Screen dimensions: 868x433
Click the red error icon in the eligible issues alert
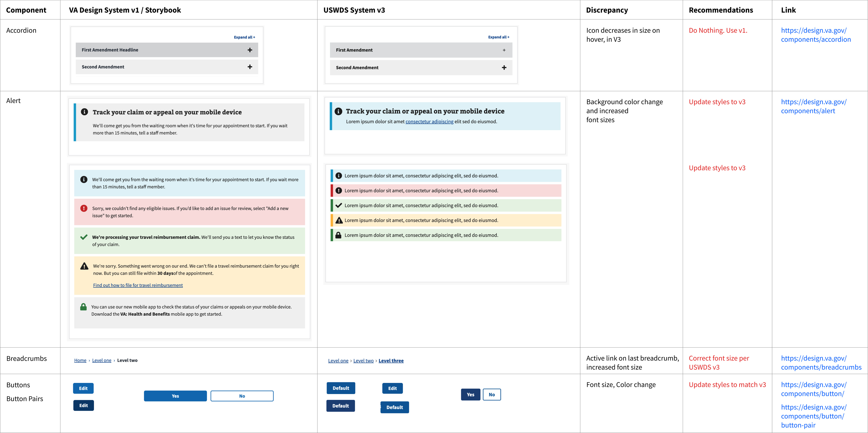(x=83, y=208)
